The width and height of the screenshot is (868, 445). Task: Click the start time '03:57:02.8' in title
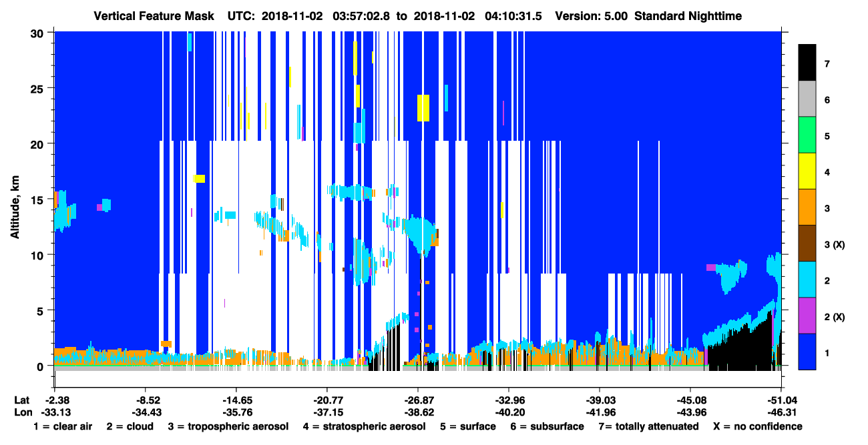click(x=362, y=15)
